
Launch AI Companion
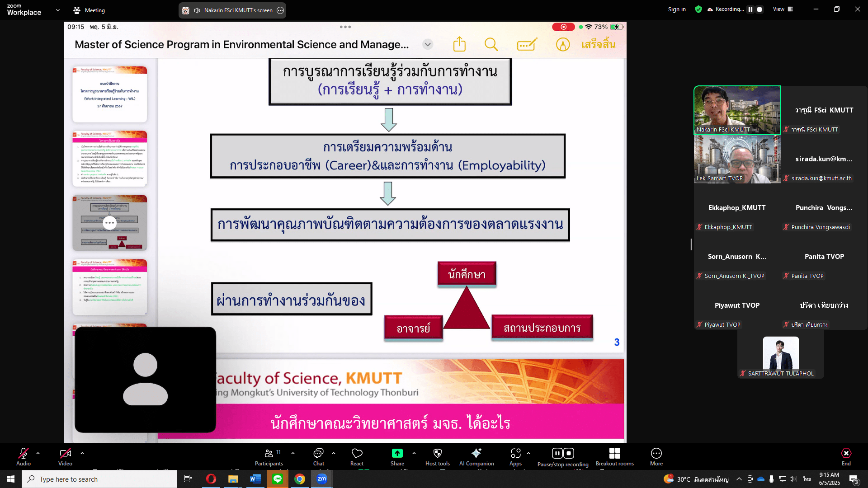[476, 456]
